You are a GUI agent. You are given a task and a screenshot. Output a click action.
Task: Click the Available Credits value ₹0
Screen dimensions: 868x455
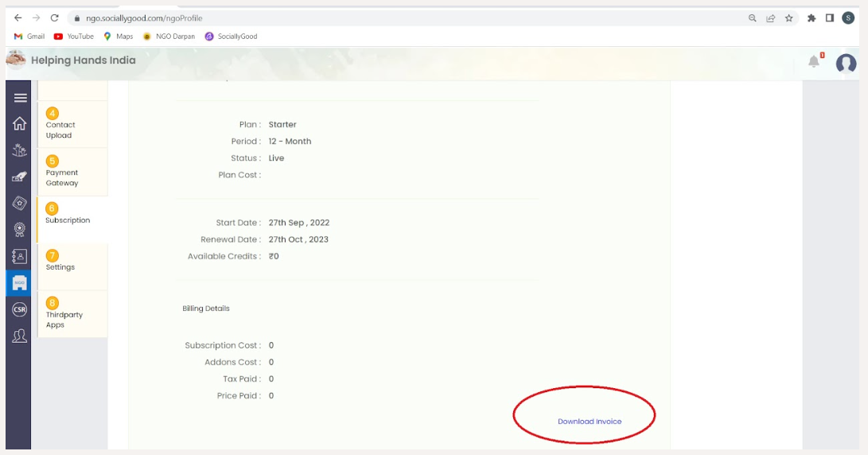(274, 256)
